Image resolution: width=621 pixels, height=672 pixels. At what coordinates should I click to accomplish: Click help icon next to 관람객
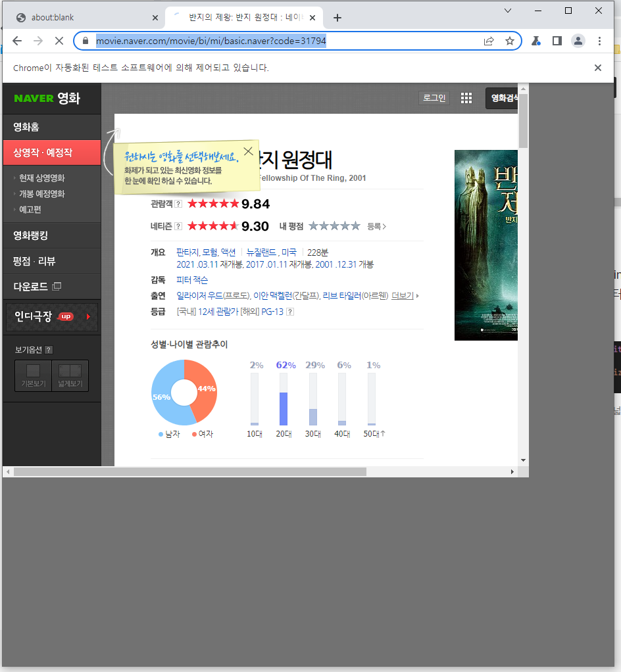[178, 204]
